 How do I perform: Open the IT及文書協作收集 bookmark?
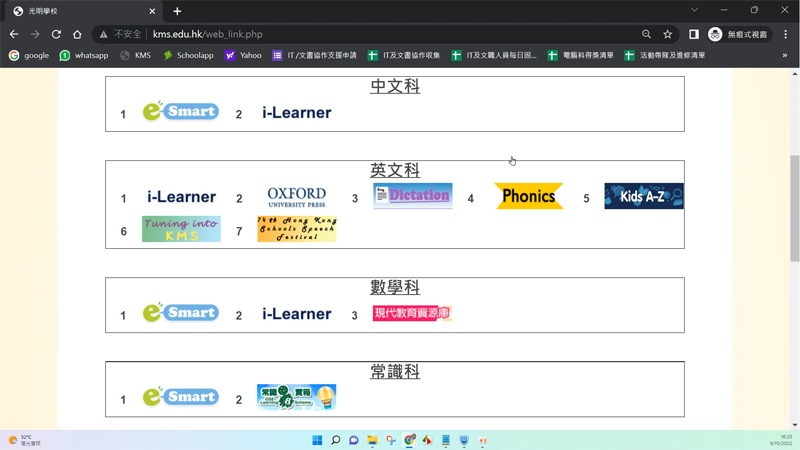click(x=404, y=55)
